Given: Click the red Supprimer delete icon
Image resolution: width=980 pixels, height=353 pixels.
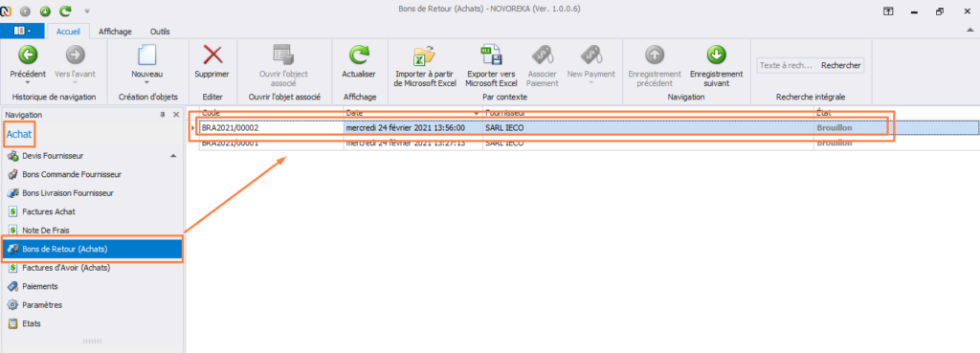Looking at the screenshot, I should tap(213, 55).
